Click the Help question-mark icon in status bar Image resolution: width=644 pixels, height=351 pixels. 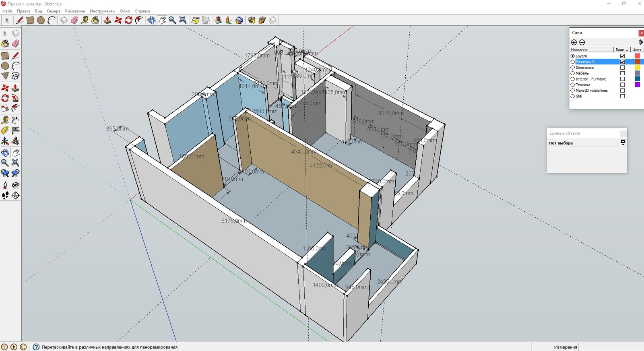pos(36,347)
